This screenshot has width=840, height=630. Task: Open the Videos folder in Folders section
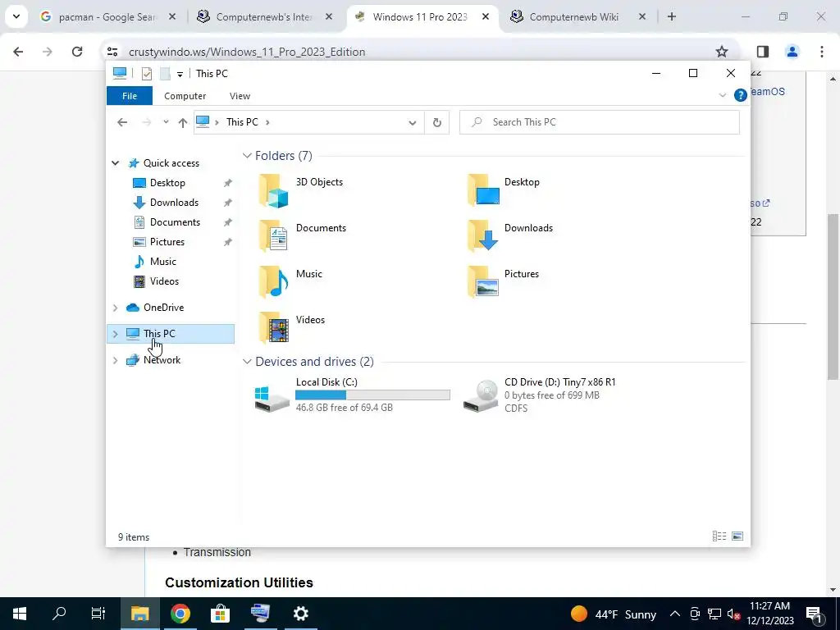(274, 327)
